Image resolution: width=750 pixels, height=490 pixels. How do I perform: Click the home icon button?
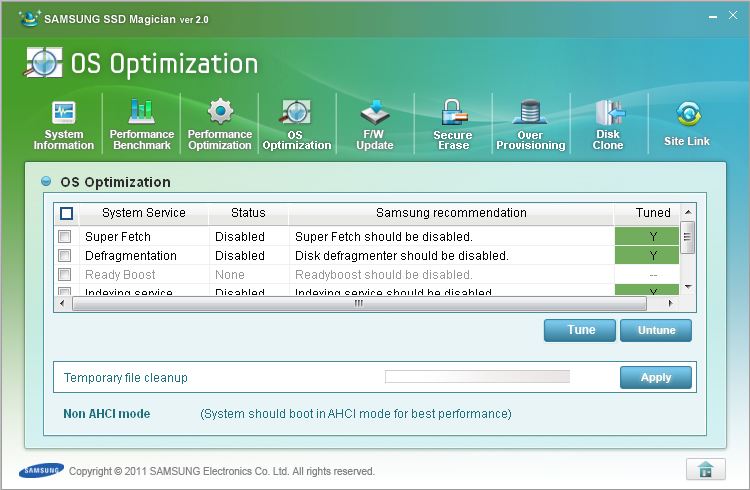coord(706,469)
